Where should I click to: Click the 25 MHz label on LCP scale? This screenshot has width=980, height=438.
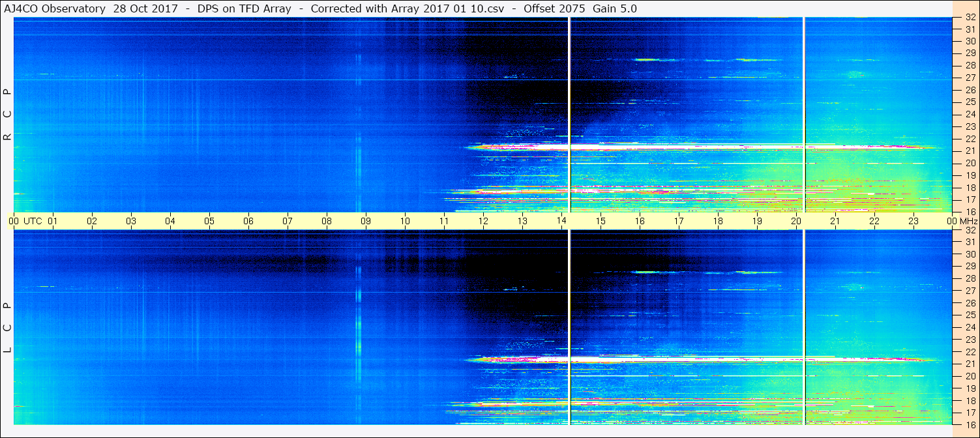pyautogui.click(x=970, y=315)
